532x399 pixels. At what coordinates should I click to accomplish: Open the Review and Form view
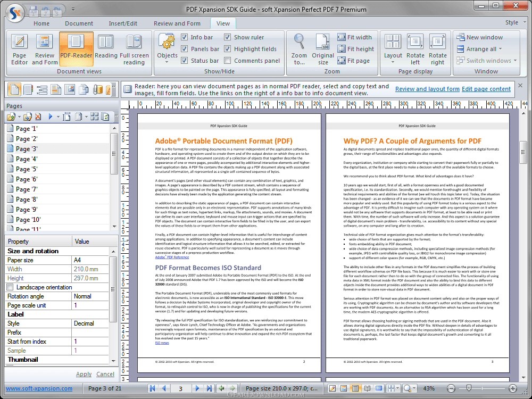pos(45,49)
